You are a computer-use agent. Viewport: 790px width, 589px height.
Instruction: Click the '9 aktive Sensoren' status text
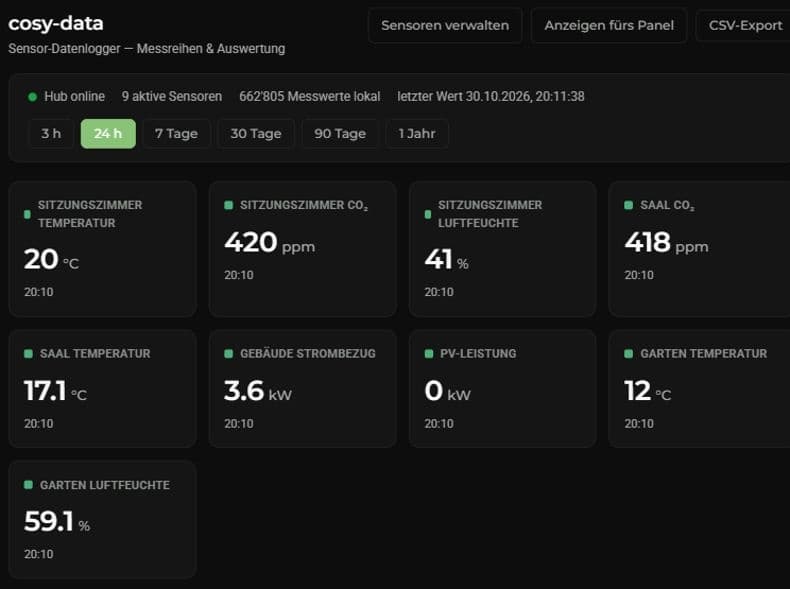tap(172, 97)
